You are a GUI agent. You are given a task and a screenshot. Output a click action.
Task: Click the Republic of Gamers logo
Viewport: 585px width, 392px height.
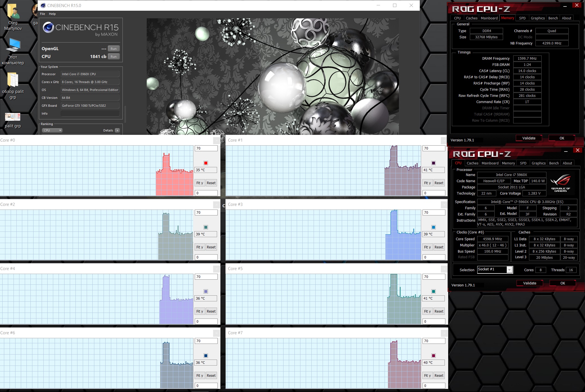tap(560, 182)
